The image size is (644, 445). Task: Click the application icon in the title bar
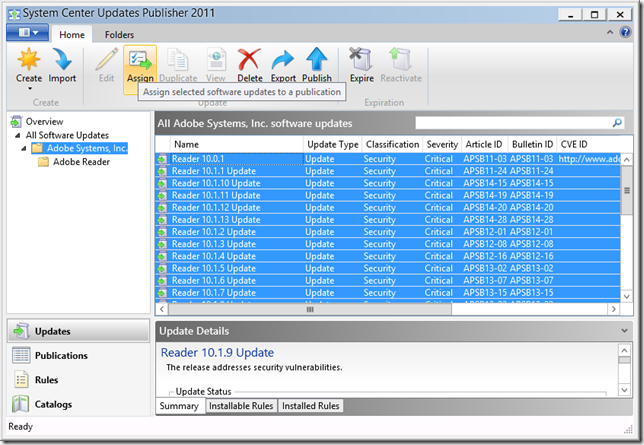point(14,14)
